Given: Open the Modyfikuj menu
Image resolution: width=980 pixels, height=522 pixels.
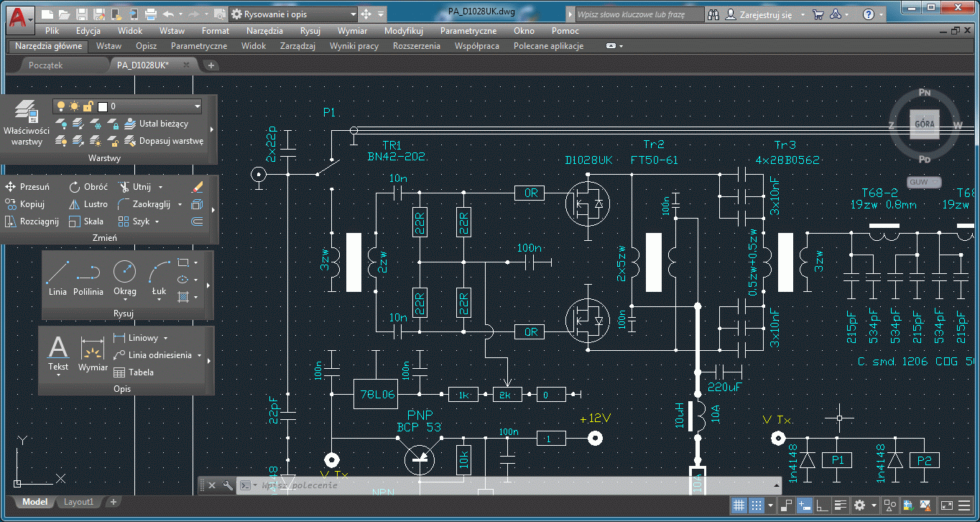Looking at the screenshot, I should [x=403, y=31].
